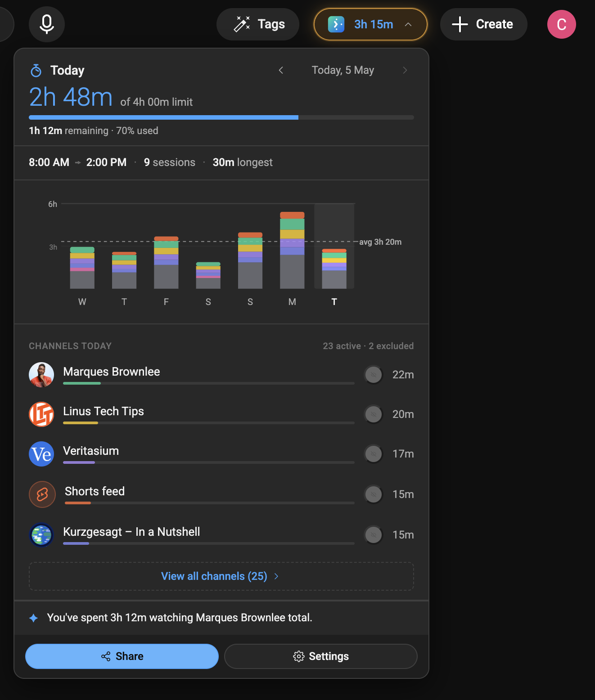The height and width of the screenshot is (700, 595).
Task: Click the Veritasium channel logo
Action: 41,454
